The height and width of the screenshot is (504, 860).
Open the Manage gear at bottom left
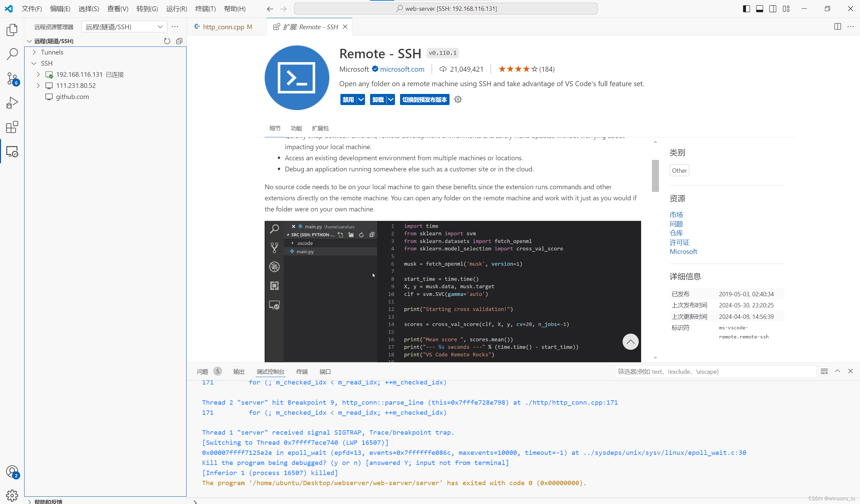coord(12,495)
